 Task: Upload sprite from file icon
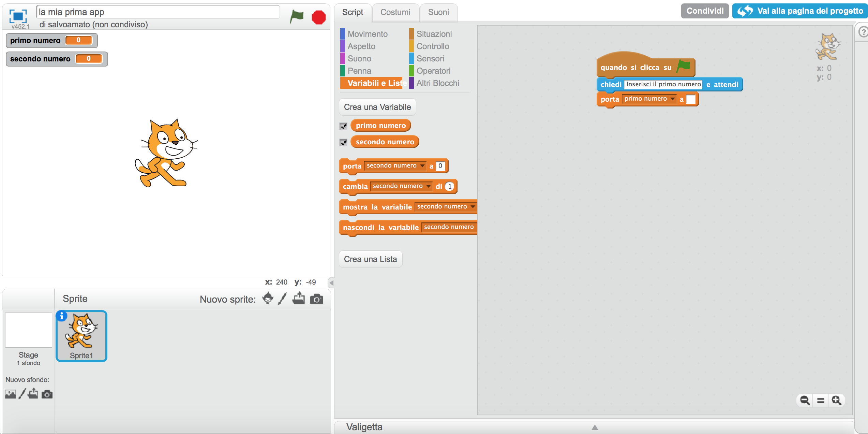coord(299,298)
